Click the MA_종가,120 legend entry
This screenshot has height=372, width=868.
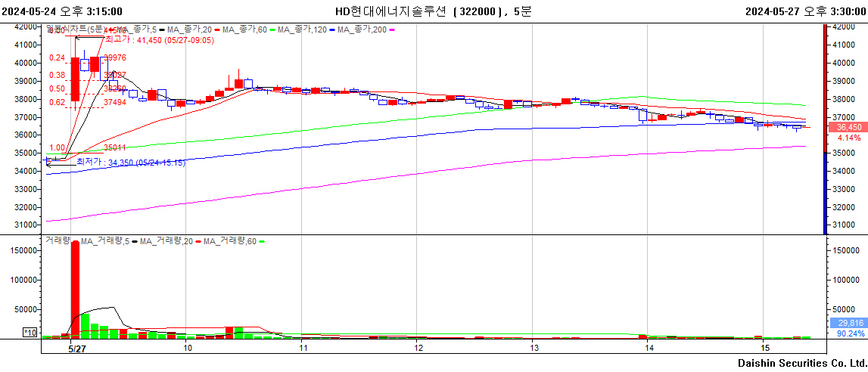(x=307, y=29)
